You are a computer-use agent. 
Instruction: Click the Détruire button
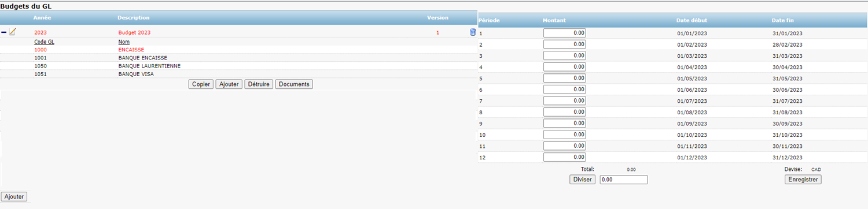(x=259, y=84)
